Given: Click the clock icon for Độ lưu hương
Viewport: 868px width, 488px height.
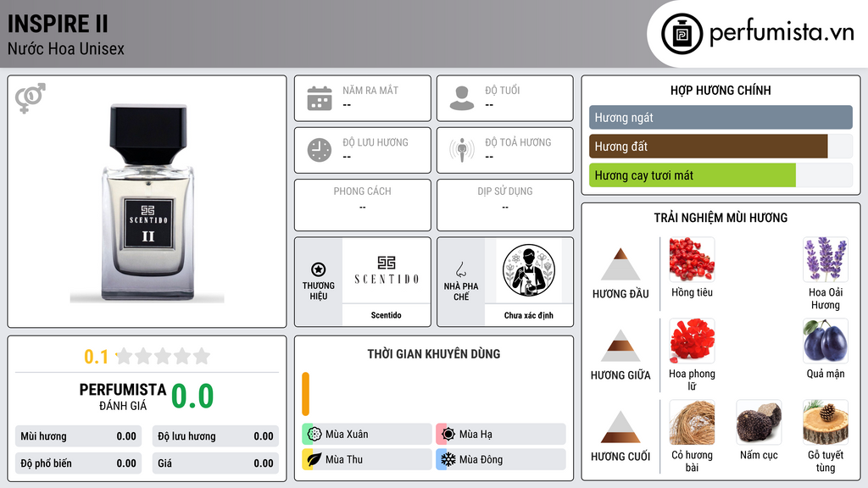Looking at the screenshot, I should pos(320,150).
